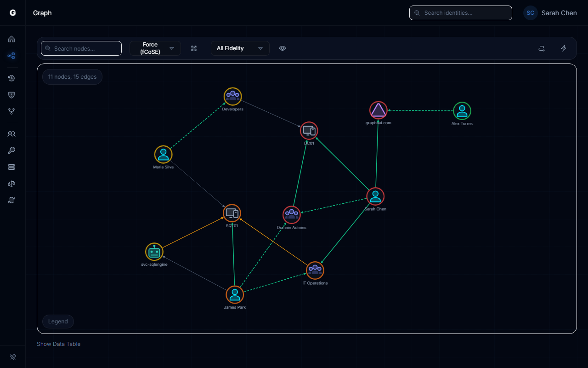Click the Search nodes input field
Screen dimensions: 588x368
81,48
